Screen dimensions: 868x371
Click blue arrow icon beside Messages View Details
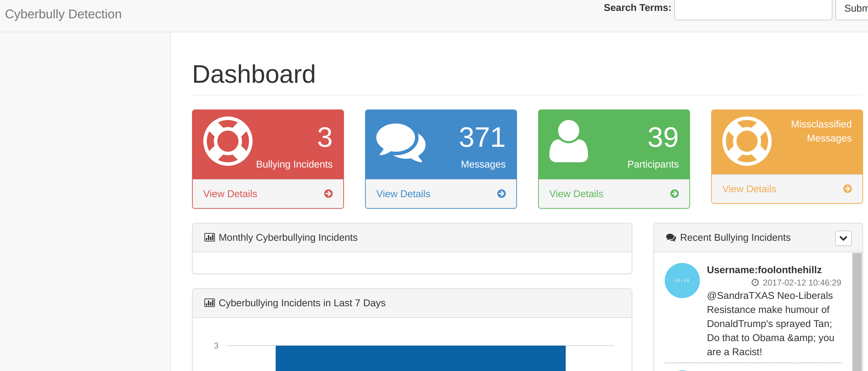point(502,194)
